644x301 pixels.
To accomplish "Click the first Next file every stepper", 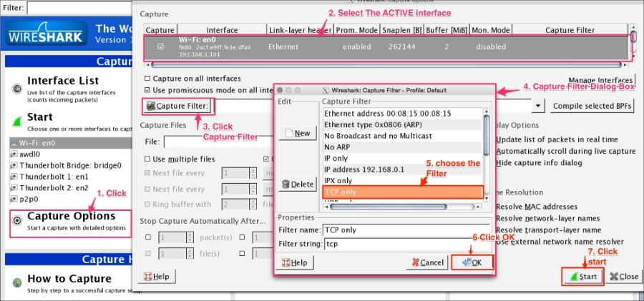I will point(253,173).
